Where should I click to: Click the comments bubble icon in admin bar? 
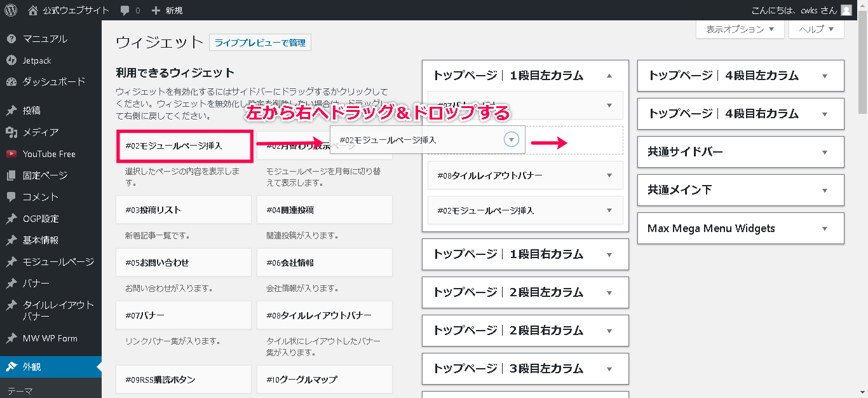pos(125,10)
